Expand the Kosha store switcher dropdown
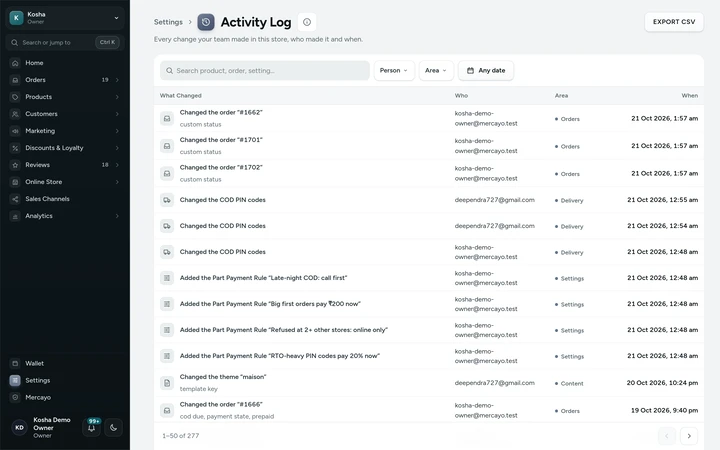Image resolution: width=720 pixels, height=450 pixels. 116,18
